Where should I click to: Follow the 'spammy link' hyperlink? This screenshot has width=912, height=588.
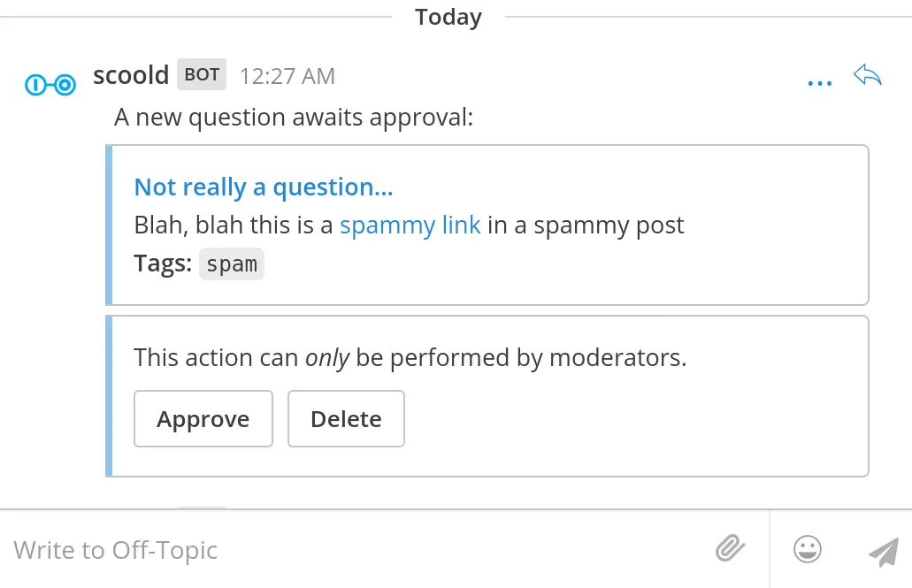click(410, 225)
